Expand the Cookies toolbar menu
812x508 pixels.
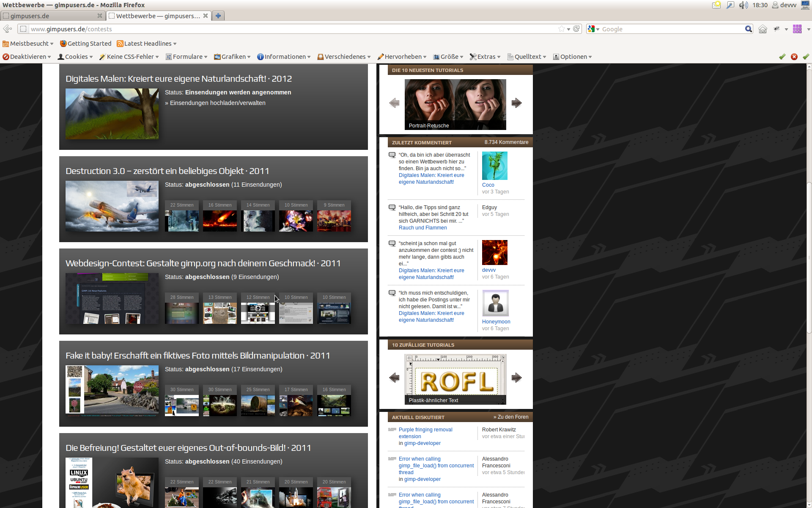(x=75, y=57)
